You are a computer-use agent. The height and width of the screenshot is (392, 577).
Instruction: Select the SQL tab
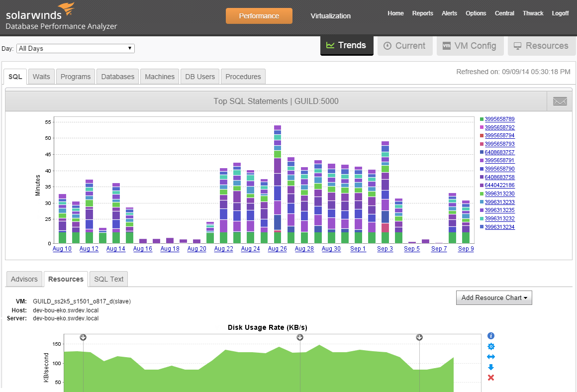click(15, 77)
